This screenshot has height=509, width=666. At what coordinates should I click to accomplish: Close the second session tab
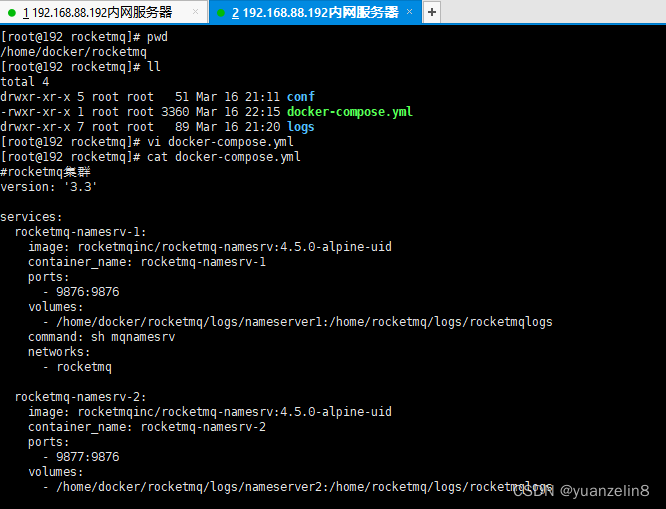411,13
